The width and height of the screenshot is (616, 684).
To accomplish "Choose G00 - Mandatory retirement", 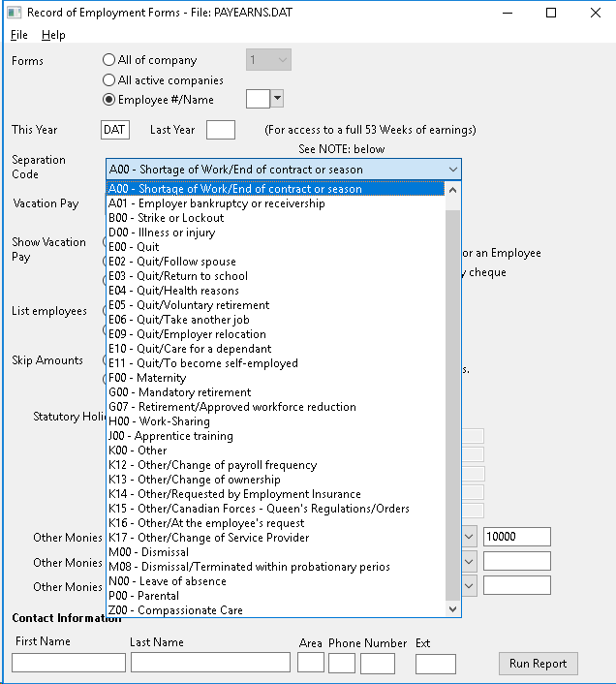I will [275, 392].
